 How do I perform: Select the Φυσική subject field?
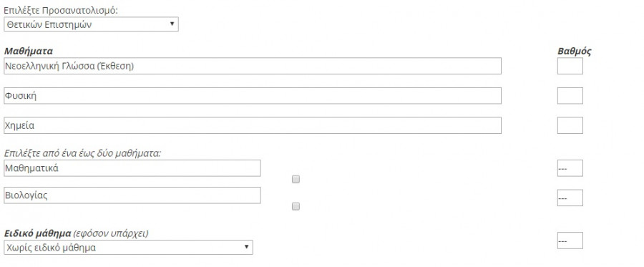(x=253, y=96)
